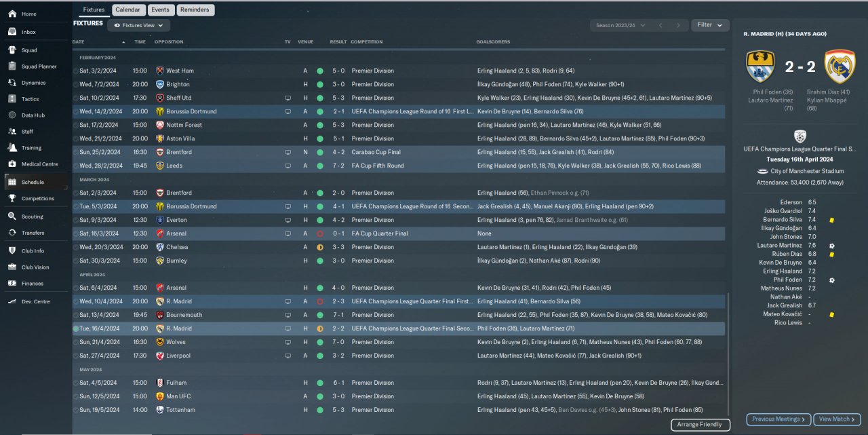Sort by the Opposition column header
This screenshot has width=868, height=435.
coord(169,42)
